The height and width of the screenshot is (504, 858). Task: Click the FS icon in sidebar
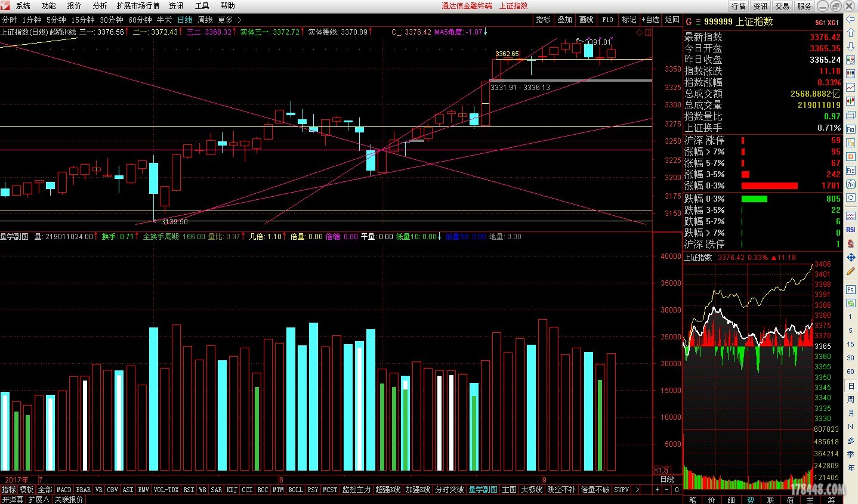coord(851,290)
